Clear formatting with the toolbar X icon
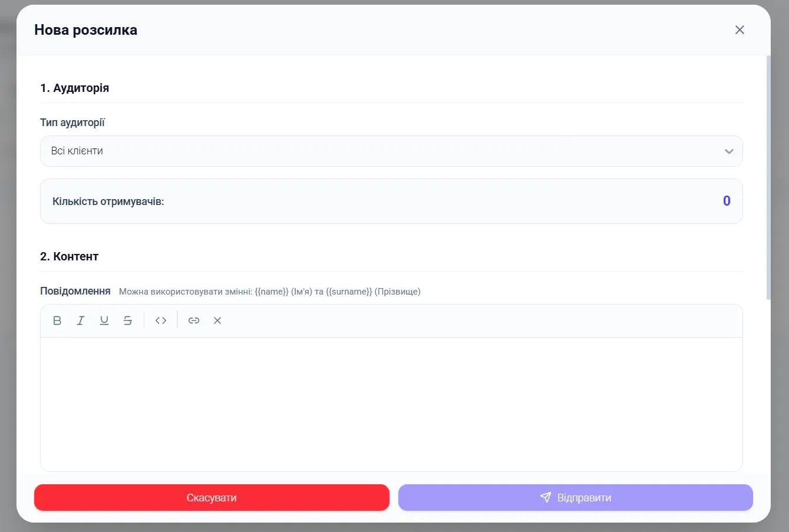 [x=217, y=320]
